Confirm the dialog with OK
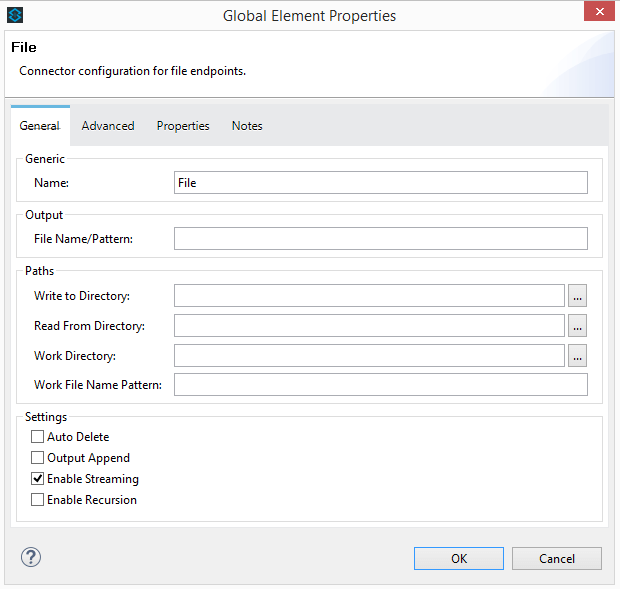620x589 pixels. (x=459, y=559)
